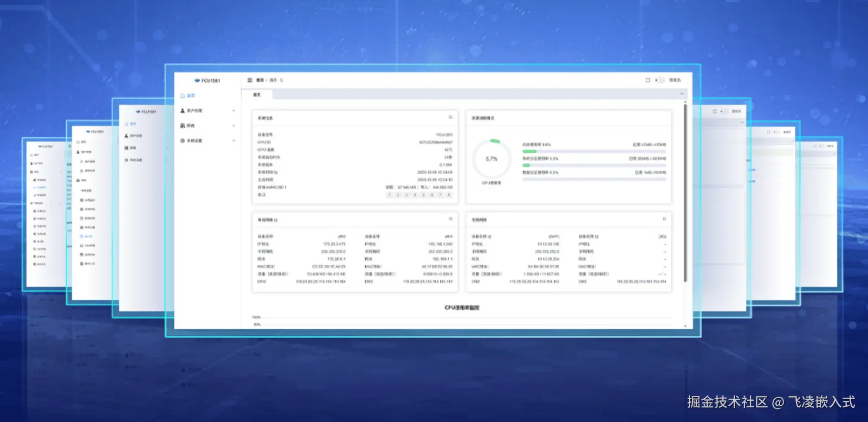Collapse the sidebar with the hamburger icon
Screen dimensions: 868x422
pos(250,80)
